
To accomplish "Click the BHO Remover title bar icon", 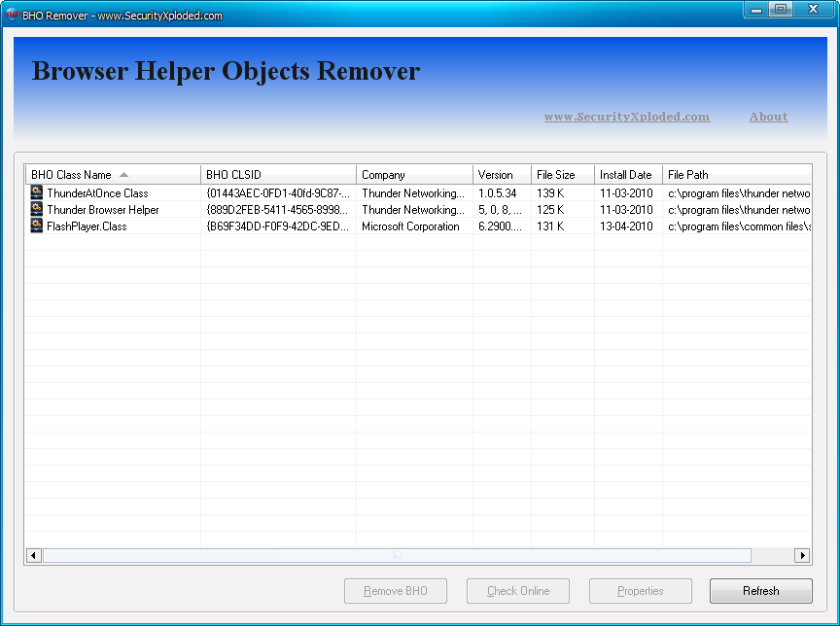I will point(13,16).
